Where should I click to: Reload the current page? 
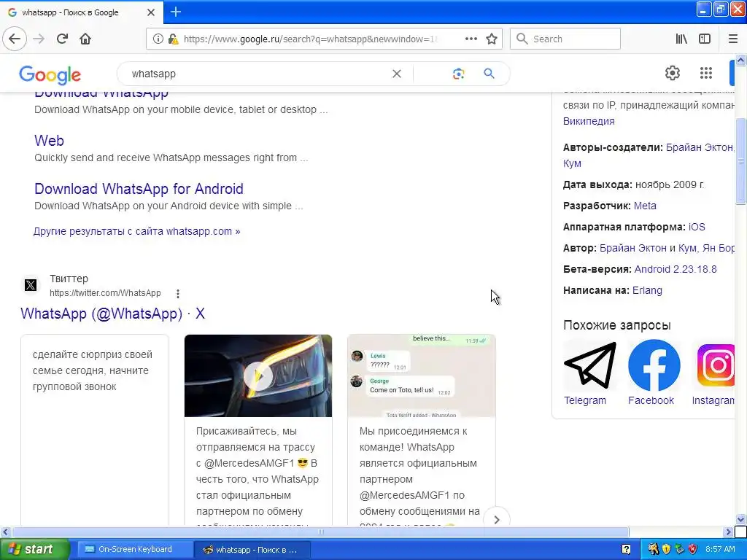point(63,39)
